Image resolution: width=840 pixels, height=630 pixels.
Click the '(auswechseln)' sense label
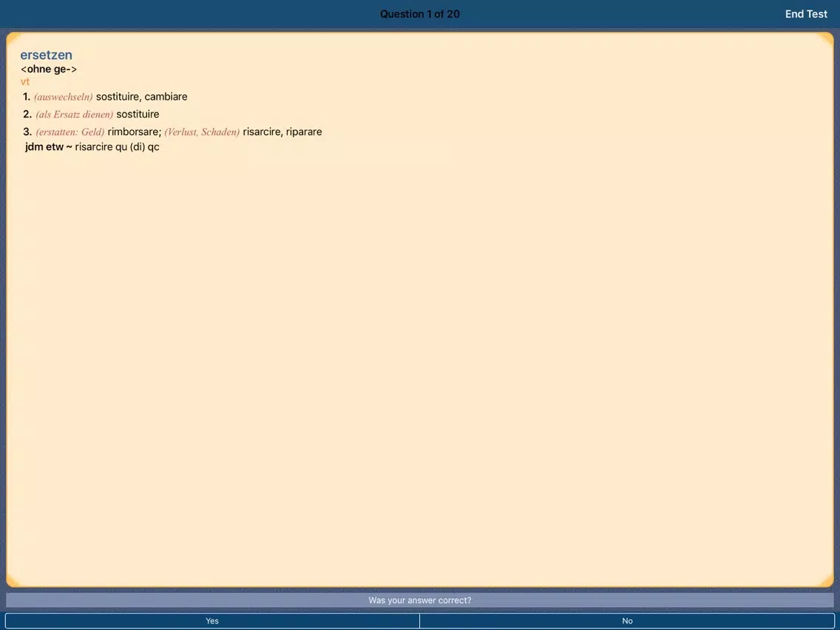tap(63, 97)
